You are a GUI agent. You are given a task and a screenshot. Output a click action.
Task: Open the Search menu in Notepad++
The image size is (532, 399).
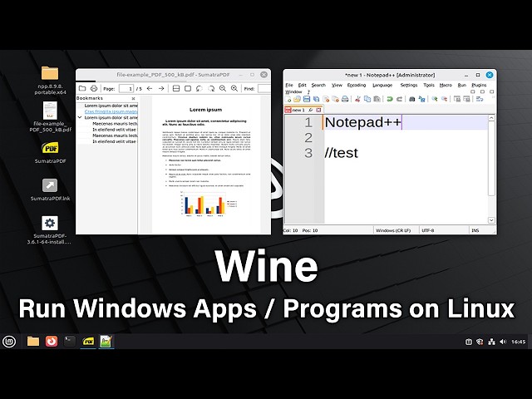coord(318,85)
